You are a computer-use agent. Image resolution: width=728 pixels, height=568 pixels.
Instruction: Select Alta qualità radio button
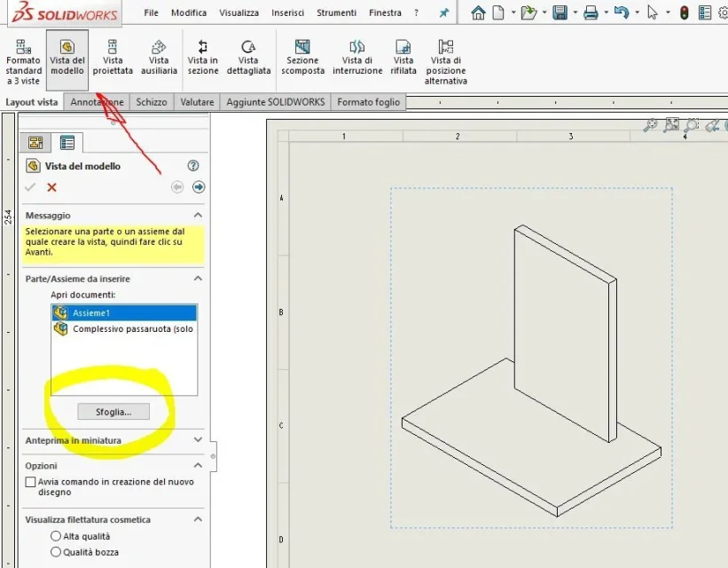(x=56, y=536)
